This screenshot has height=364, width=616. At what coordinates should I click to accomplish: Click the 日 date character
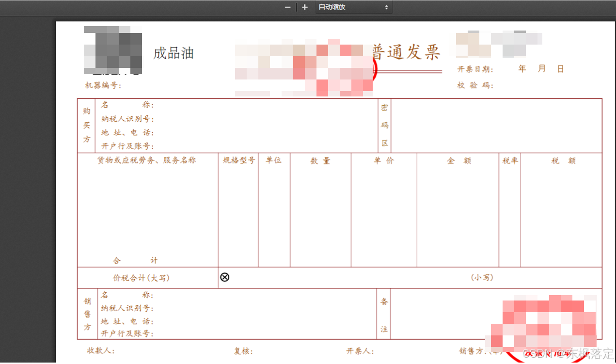coord(561,69)
